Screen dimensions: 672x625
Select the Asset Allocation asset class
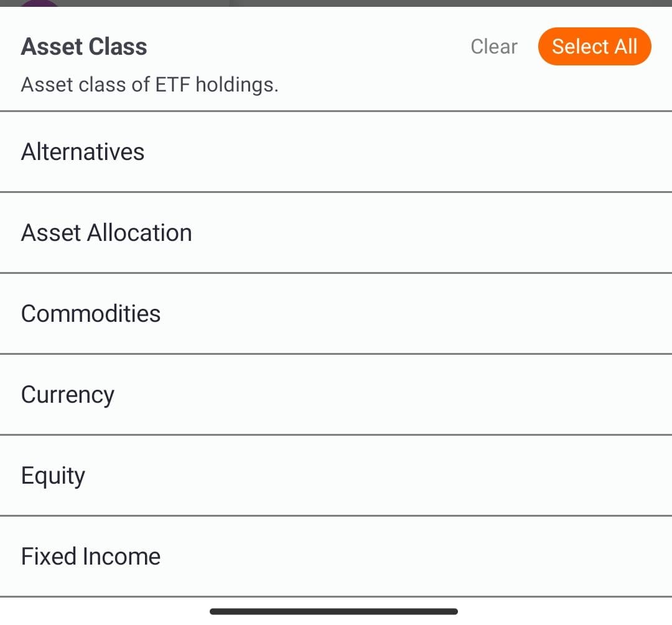[x=106, y=232]
